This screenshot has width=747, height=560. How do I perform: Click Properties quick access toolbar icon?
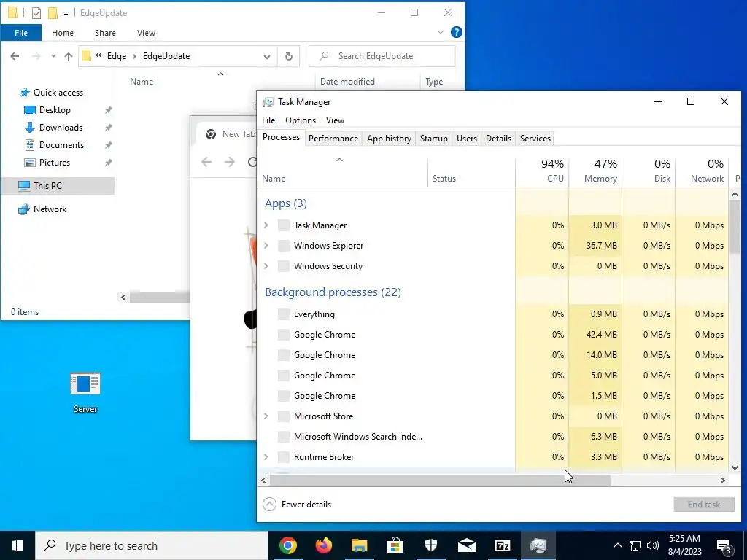[36, 13]
